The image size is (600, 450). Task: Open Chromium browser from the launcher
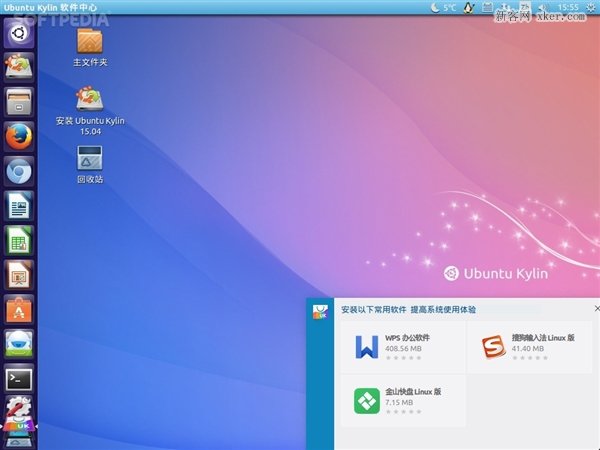coord(18,171)
